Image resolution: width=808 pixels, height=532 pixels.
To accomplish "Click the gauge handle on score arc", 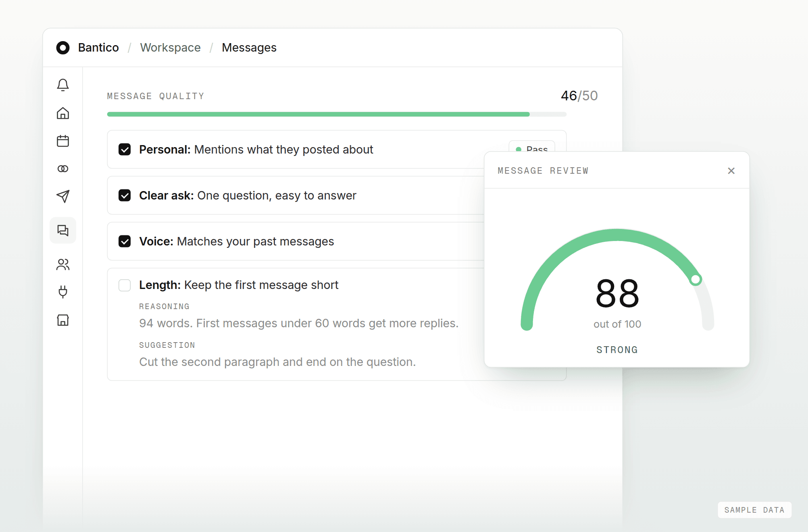I will pyautogui.click(x=696, y=279).
